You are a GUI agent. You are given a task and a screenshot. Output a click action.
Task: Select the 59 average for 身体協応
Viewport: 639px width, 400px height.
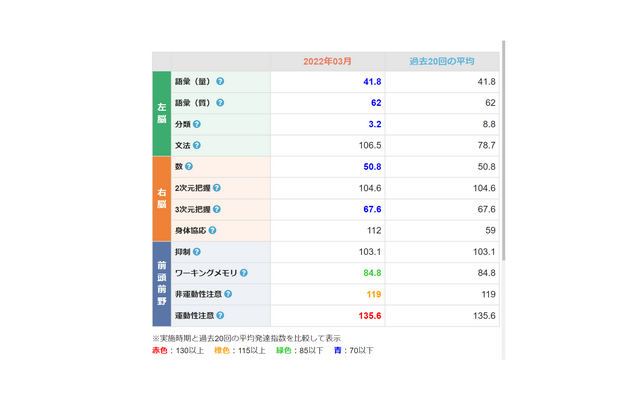490,231
